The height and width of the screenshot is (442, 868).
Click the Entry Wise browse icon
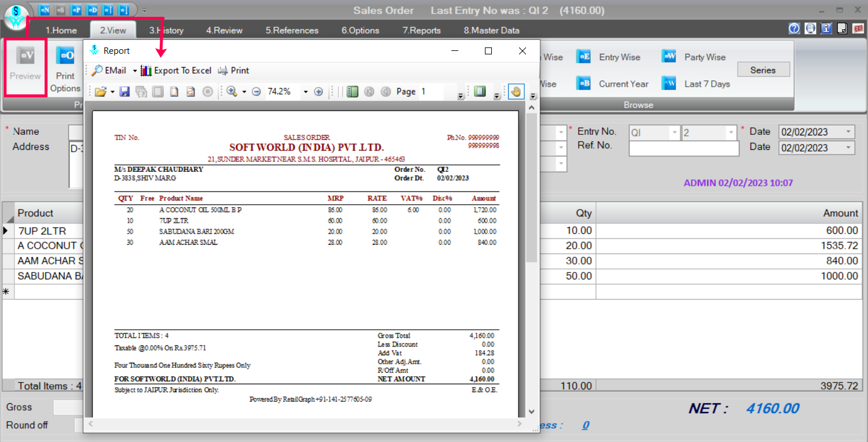pyautogui.click(x=583, y=57)
